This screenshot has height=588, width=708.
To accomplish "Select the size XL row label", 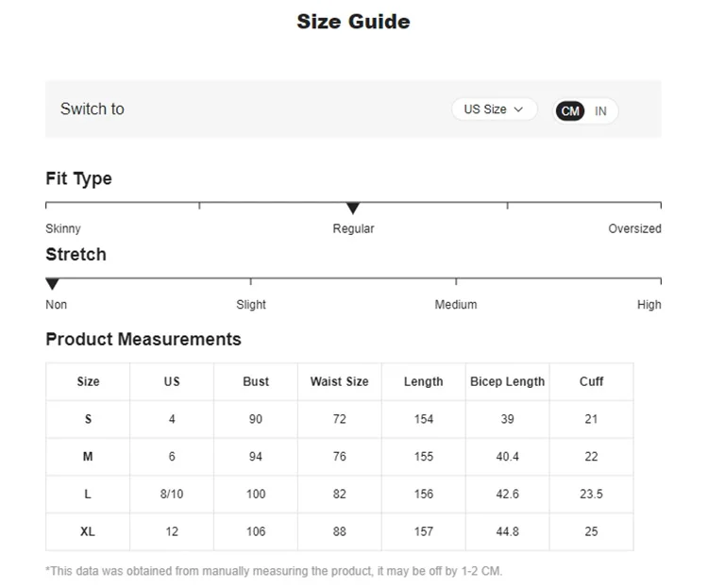I will tap(88, 531).
